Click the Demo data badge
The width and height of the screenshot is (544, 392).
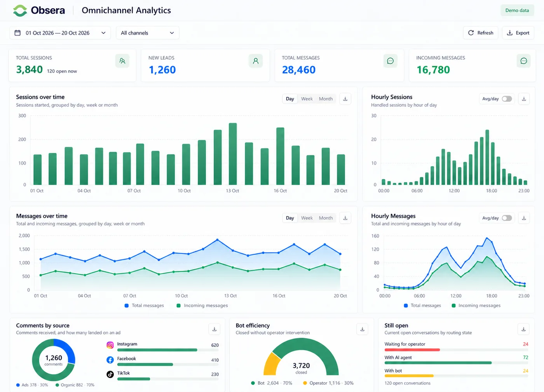[x=517, y=10]
